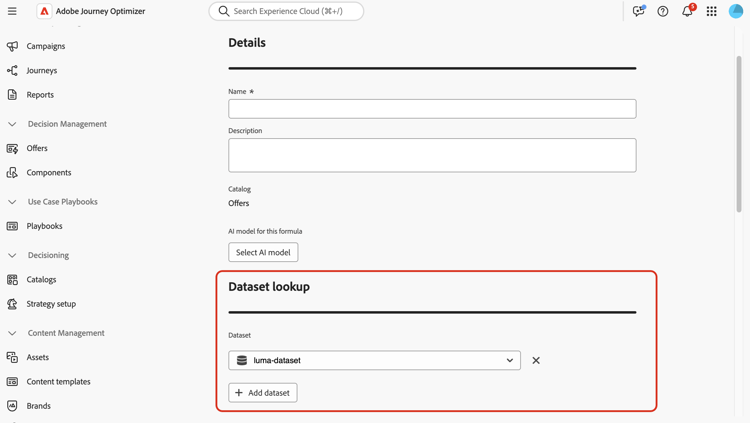The height and width of the screenshot is (423, 750).
Task: Open the hamburger navigation menu
Action: coord(12,11)
